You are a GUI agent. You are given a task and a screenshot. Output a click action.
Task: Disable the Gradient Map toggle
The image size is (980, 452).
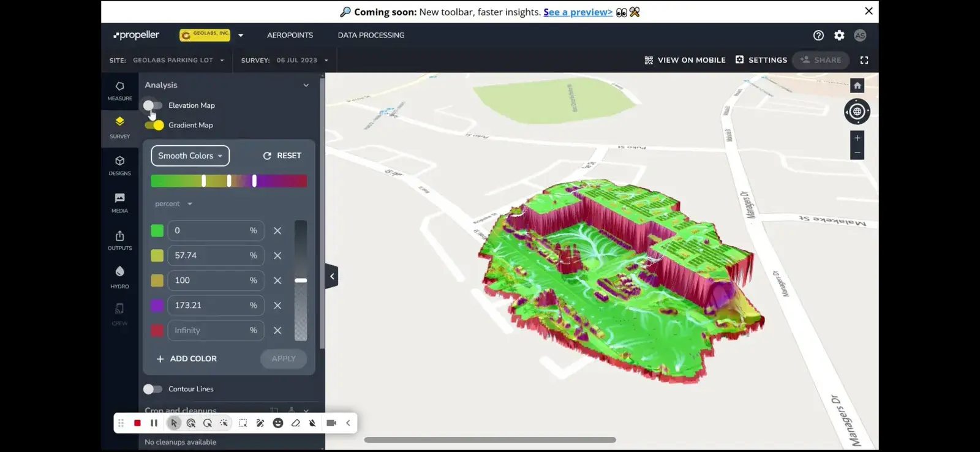pyautogui.click(x=154, y=125)
